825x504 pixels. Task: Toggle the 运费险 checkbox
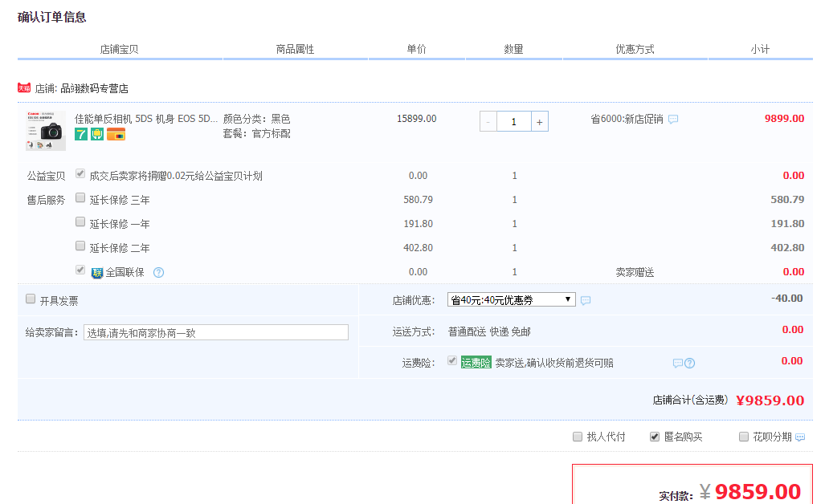452,360
